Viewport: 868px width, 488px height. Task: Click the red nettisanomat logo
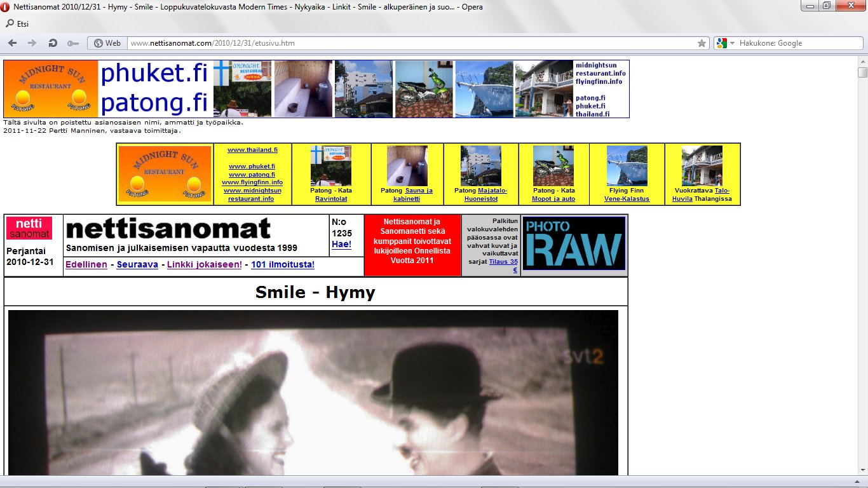click(29, 229)
